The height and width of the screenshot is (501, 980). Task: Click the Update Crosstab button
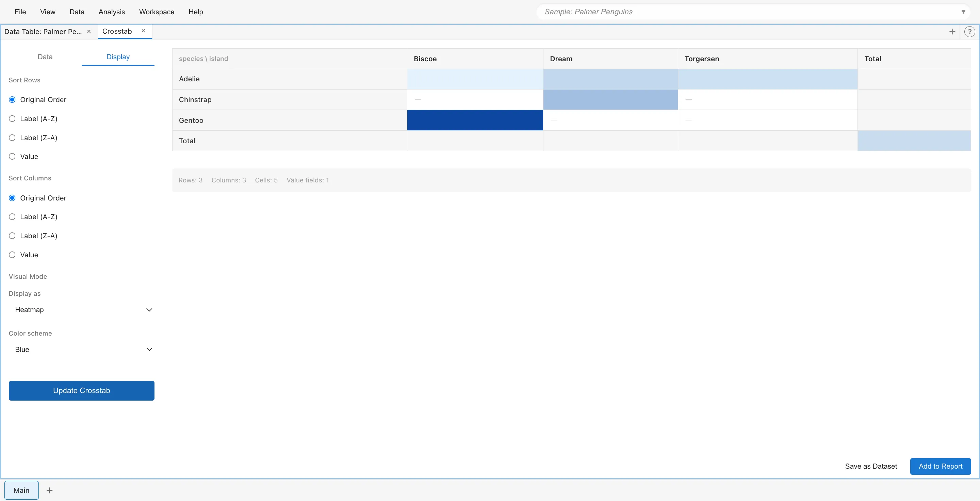point(81,390)
